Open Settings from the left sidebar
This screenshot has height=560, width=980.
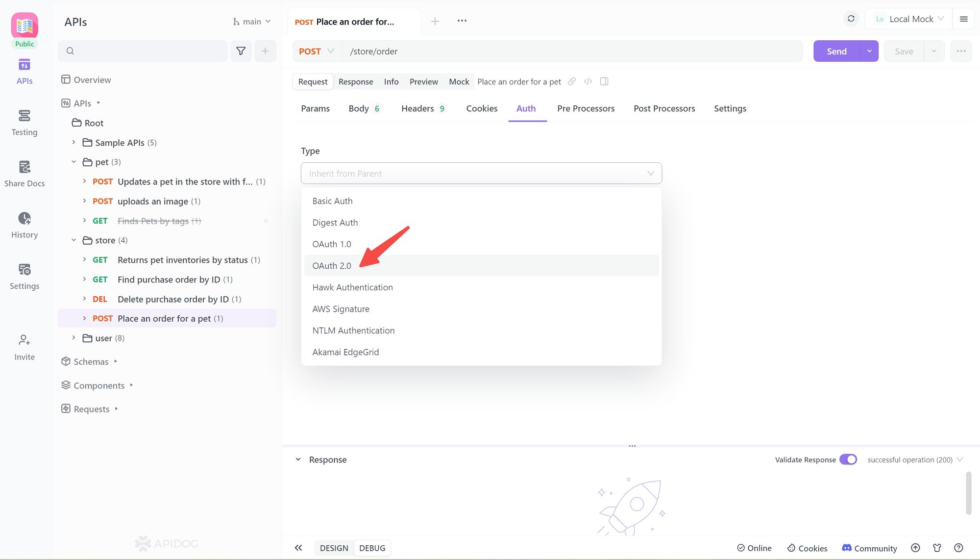[x=24, y=277]
